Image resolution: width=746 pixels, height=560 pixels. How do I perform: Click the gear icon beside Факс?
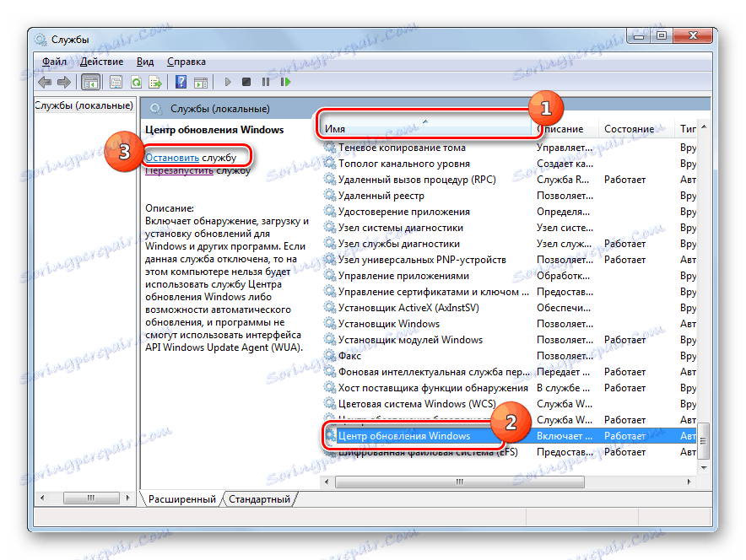[x=330, y=355]
